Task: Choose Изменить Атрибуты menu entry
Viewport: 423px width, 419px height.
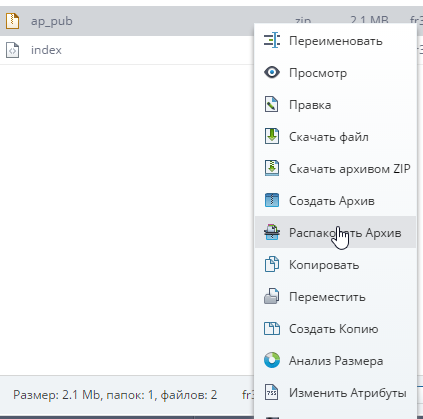Action: (x=336, y=392)
